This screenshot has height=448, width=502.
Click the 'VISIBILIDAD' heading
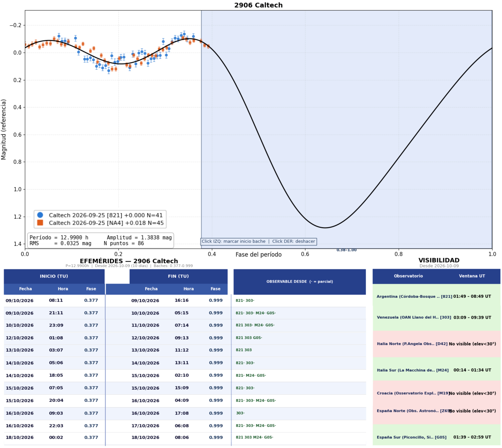point(439,260)
